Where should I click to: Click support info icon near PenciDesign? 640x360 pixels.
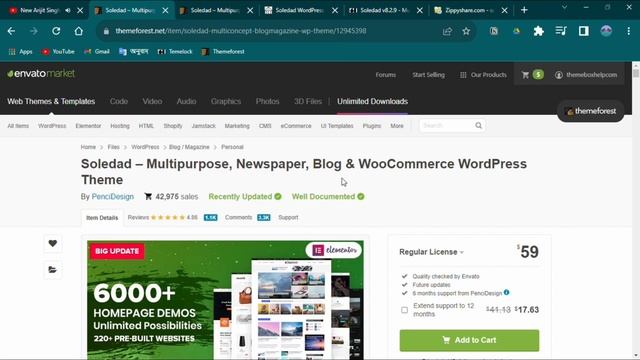pos(506,293)
